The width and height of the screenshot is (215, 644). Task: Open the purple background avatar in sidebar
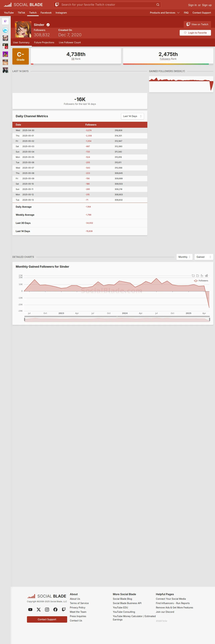pyautogui.click(x=5, y=54)
